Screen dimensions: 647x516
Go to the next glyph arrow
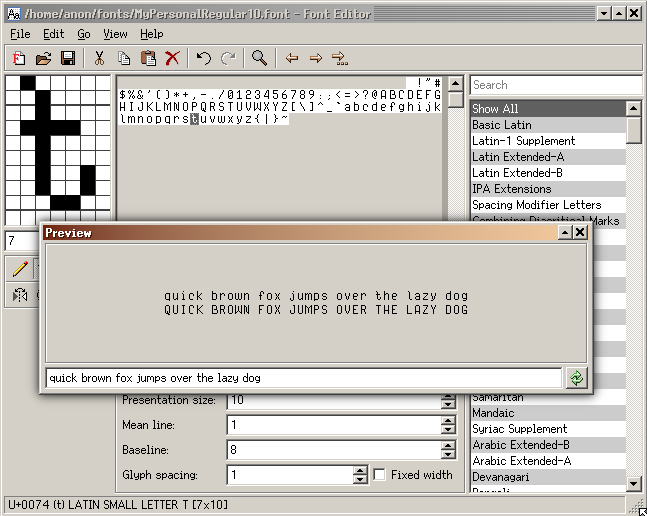click(315, 59)
